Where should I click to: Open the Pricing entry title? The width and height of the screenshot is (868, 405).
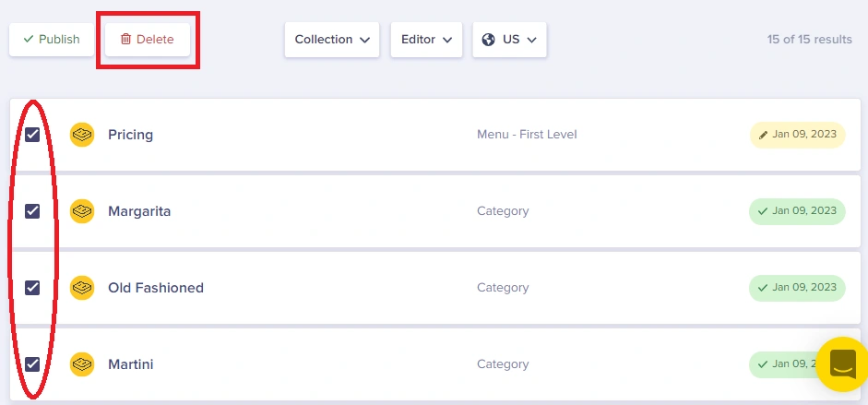[131, 135]
